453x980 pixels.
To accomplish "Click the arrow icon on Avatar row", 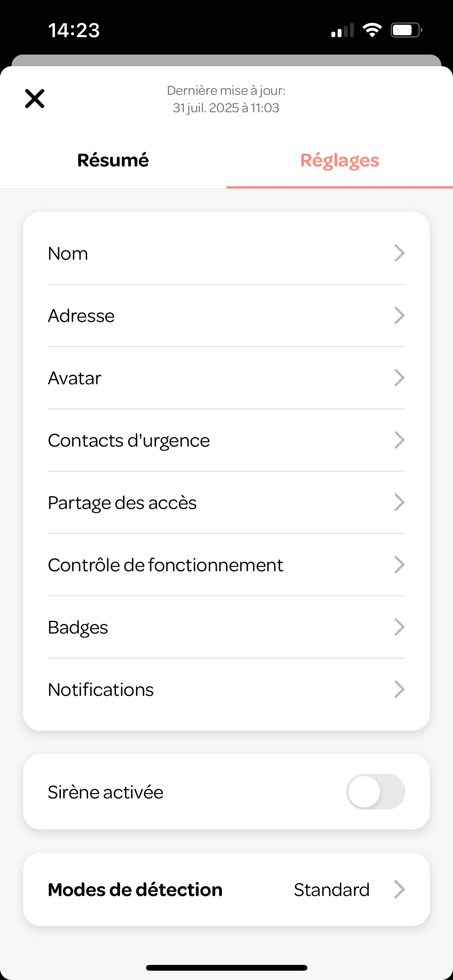I will click(399, 378).
